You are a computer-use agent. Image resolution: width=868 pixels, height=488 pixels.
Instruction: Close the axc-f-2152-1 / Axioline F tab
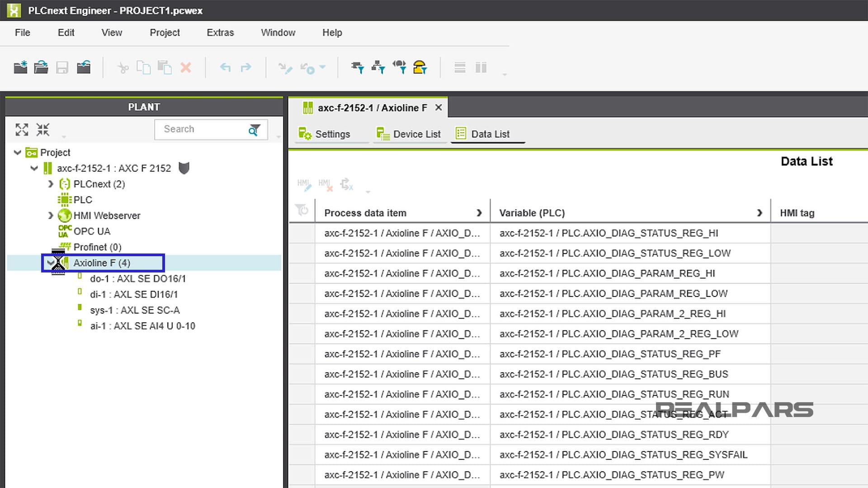438,108
